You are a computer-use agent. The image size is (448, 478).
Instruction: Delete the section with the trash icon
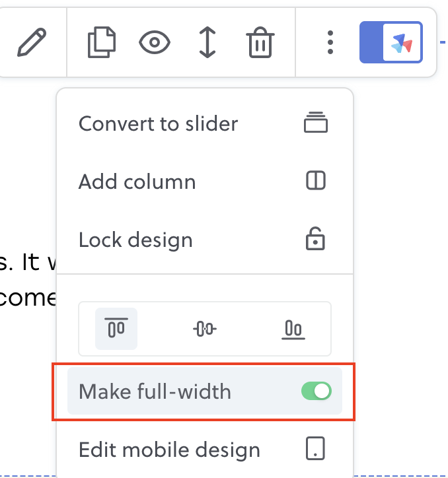[x=260, y=42]
